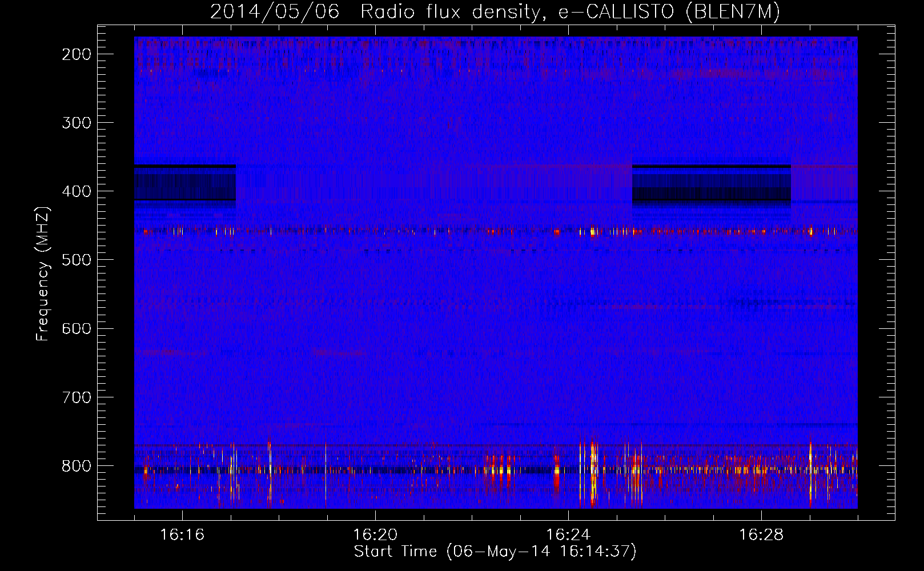Click the 16:28 time tick label
This screenshot has width=924, height=571.
point(761,535)
